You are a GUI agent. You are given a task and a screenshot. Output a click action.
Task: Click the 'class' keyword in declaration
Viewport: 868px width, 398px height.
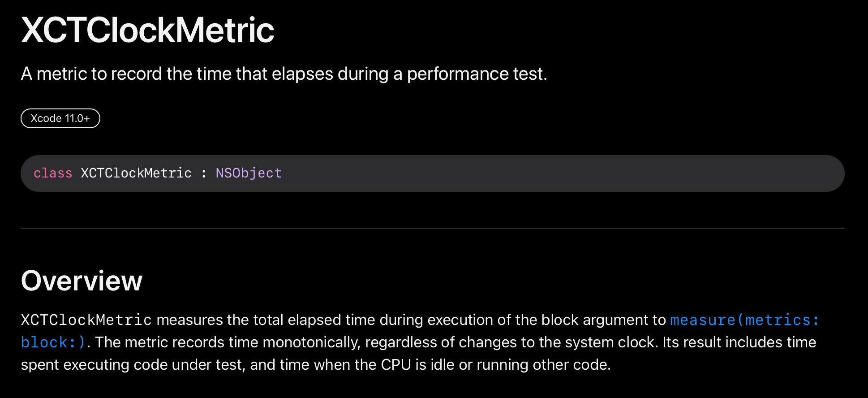click(53, 173)
